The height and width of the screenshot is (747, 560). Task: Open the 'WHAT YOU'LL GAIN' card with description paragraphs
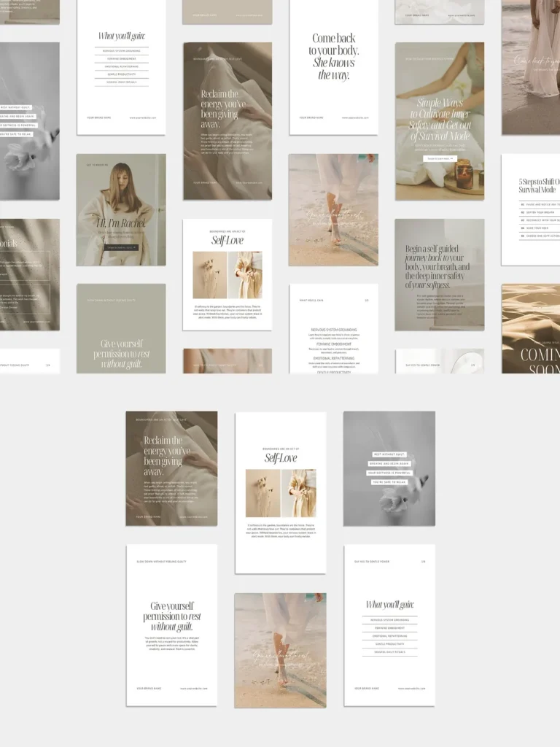tap(333, 329)
